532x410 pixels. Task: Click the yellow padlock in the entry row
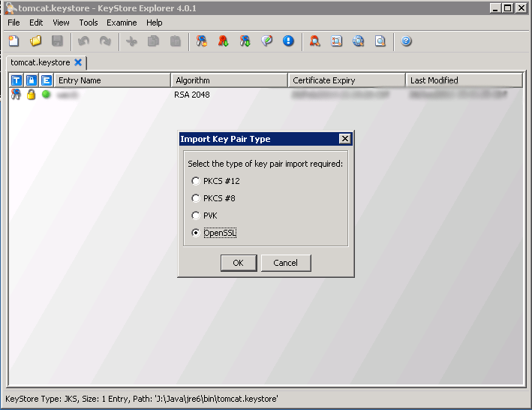coord(32,95)
